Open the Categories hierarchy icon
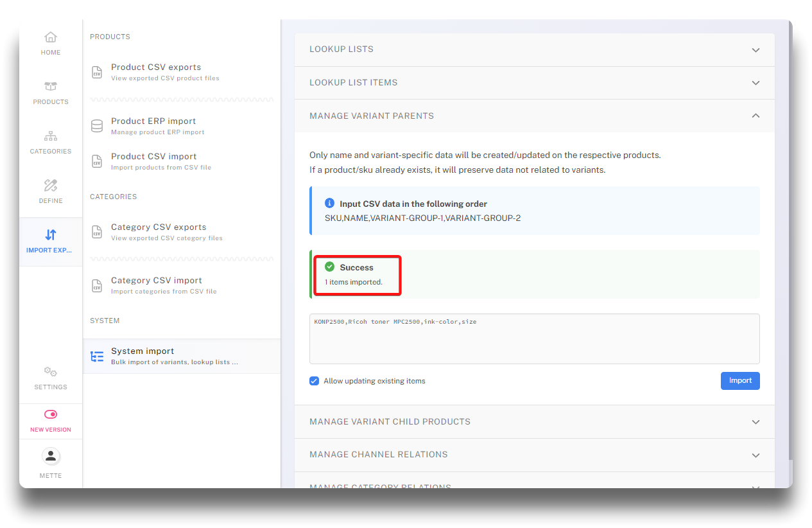Viewport: 812px width, 528px height. click(51, 136)
